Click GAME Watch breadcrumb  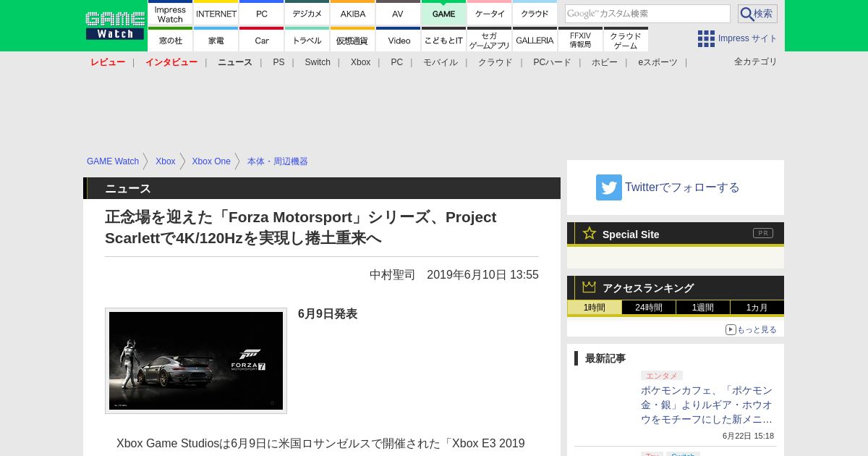[x=113, y=161]
